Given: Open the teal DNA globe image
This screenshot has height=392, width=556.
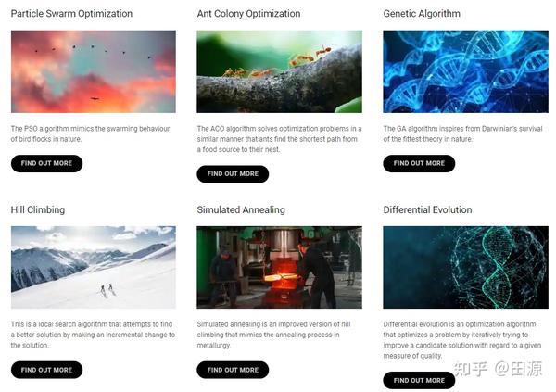Looking at the screenshot, I should point(465,267).
